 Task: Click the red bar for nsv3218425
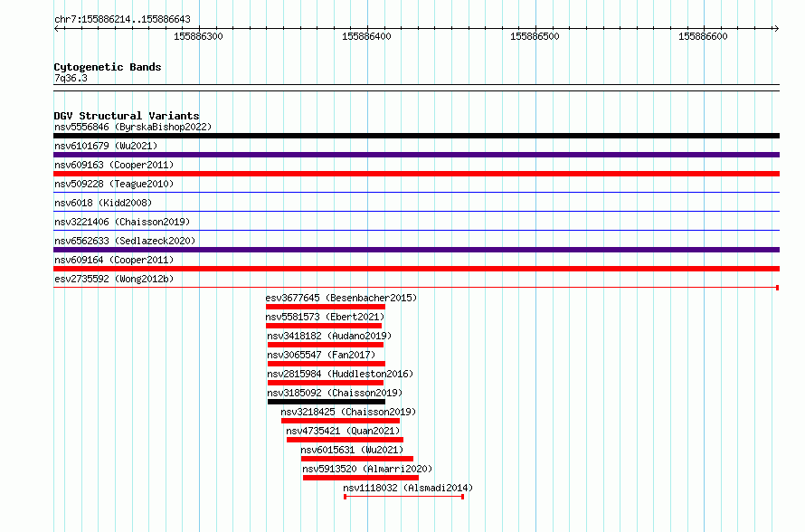coord(340,421)
